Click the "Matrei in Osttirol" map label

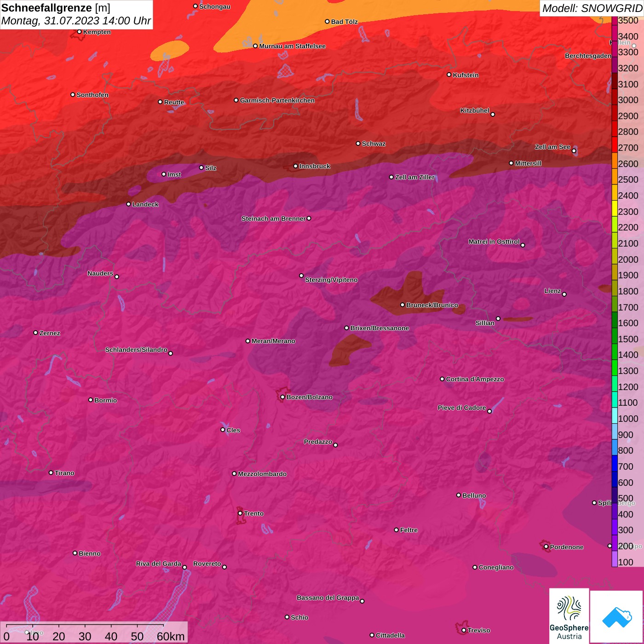pyautogui.click(x=494, y=241)
